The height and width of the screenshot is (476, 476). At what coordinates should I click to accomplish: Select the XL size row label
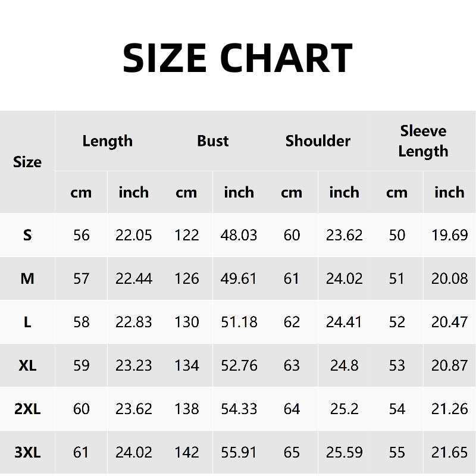coord(27,365)
